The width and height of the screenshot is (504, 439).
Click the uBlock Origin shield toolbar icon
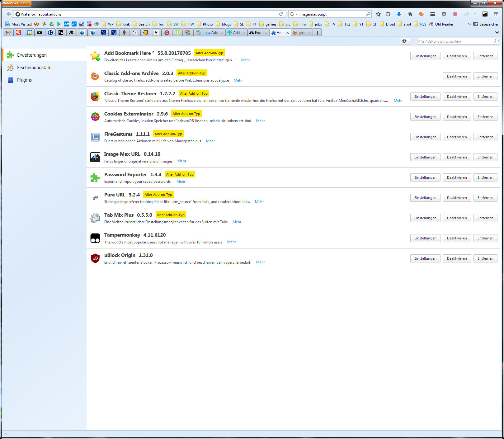click(444, 14)
